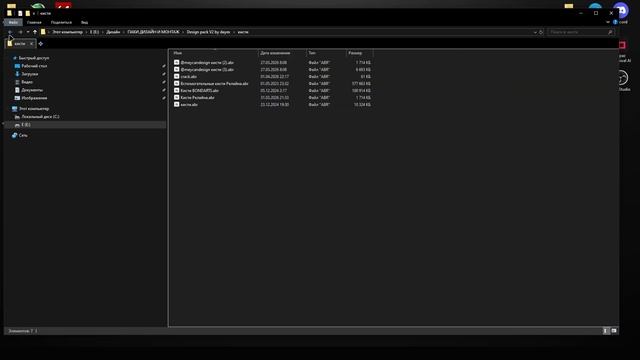The image size is (640, 360).
Task: Open Изображения in navigation pane
Action: coord(34,98)
